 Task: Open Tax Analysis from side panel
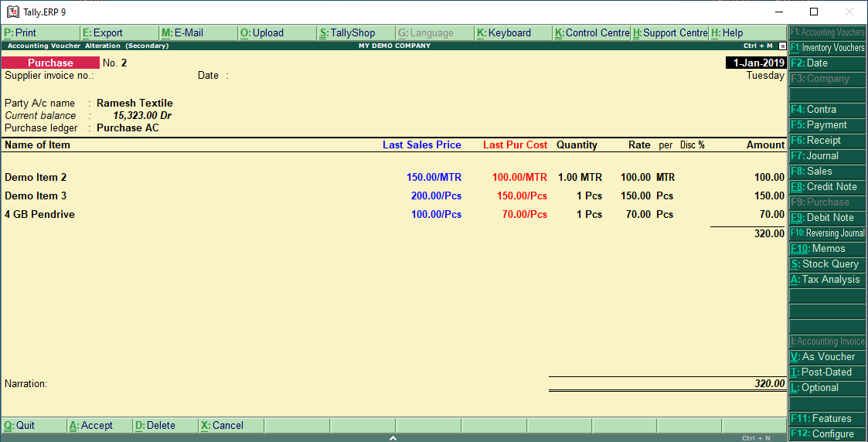[827, 280]
